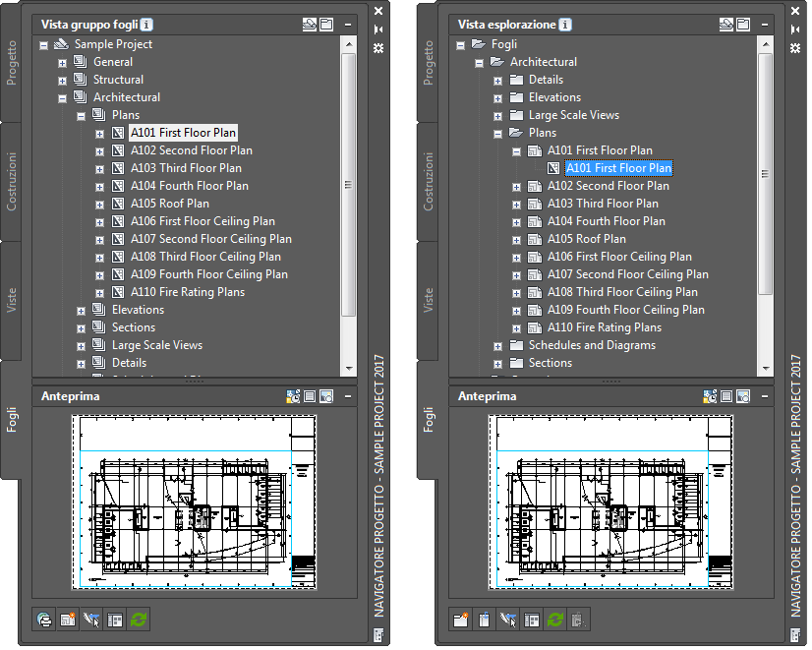Open Content Browser icon in Vista gruppo fogli toolbar

(x=115, y=620)
